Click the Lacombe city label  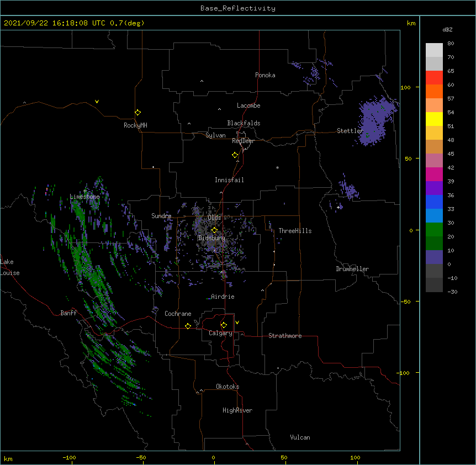click(248, 105)
